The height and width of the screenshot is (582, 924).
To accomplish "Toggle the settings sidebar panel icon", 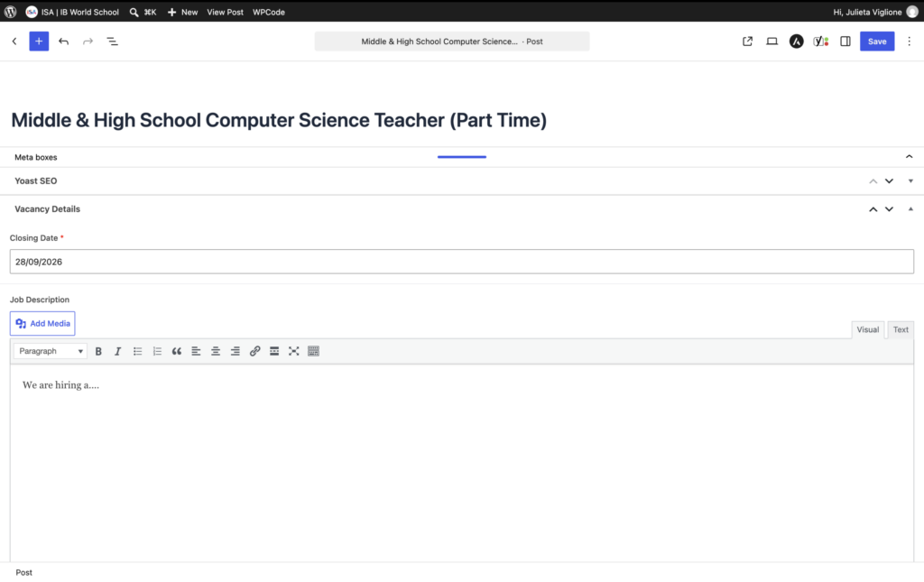I will [x=845, y=42].
